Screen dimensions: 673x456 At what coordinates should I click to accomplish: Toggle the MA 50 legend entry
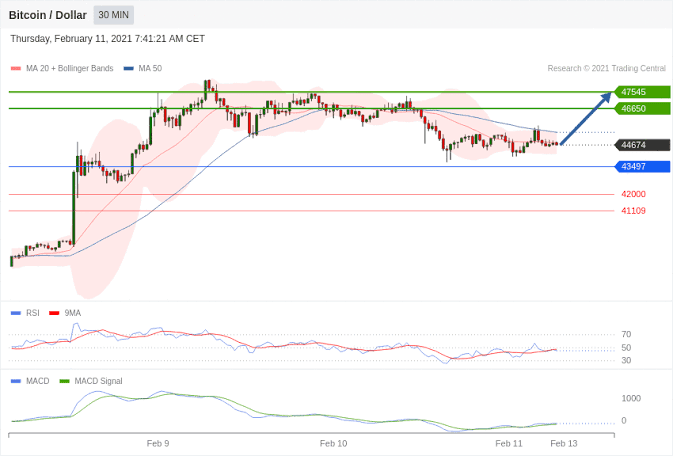pyautogui.click(x=142, y=68)
